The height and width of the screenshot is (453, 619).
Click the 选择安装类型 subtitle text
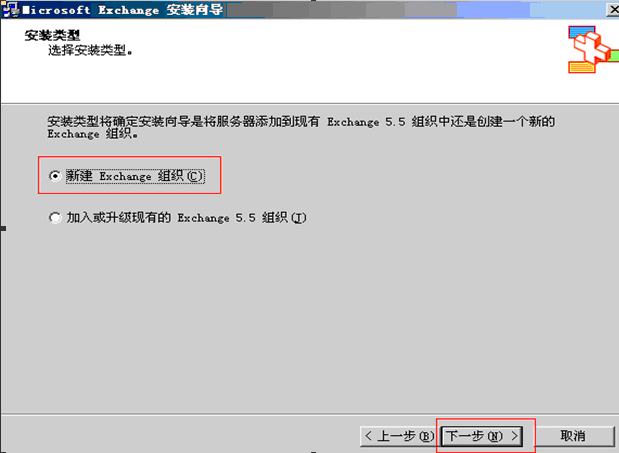[x=90, y=51]
